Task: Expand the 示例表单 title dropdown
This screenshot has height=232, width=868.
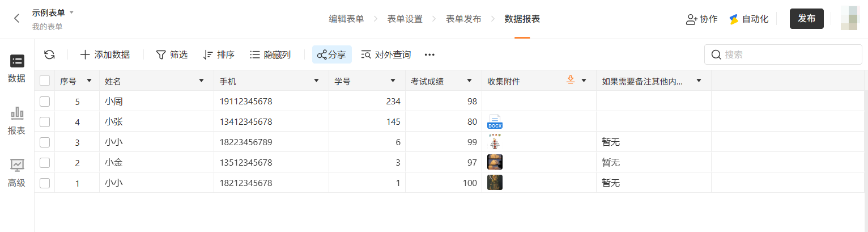Action: pos(72,12)
